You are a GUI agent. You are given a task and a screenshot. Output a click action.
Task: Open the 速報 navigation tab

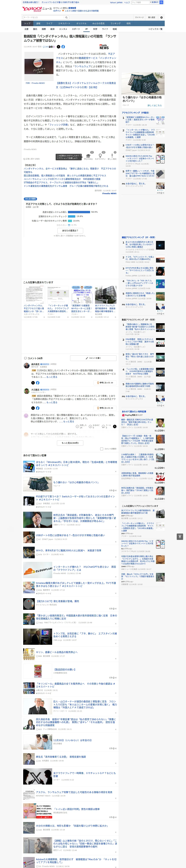pyautogui.click(x=38, y=24)
